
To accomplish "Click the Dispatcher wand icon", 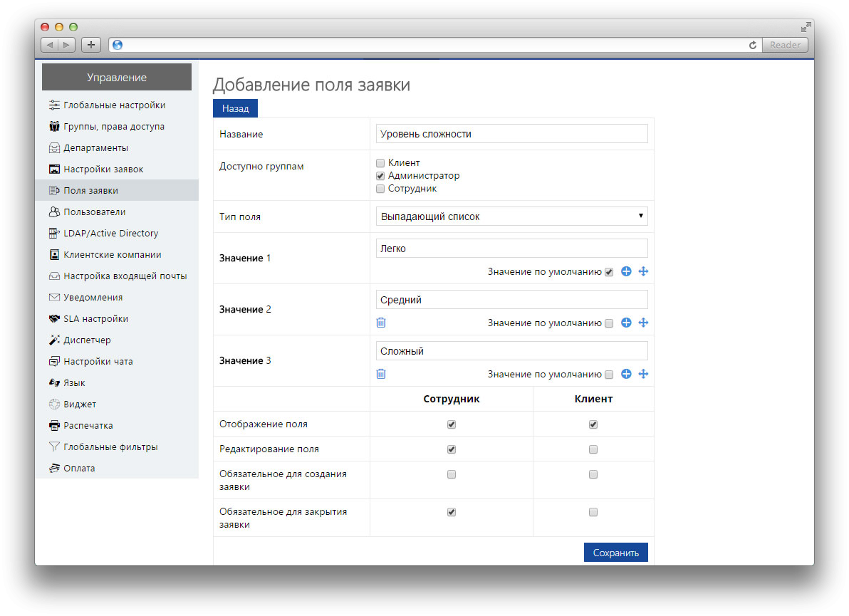I will [54, 340].
